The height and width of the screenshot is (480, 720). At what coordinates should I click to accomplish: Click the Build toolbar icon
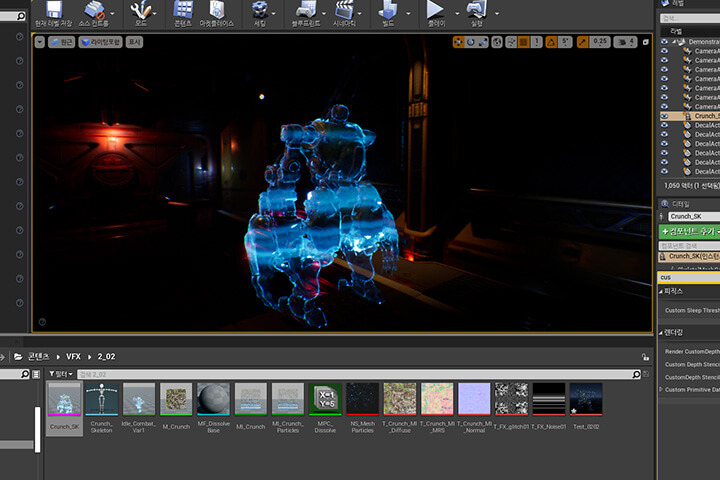pos(388,14)
